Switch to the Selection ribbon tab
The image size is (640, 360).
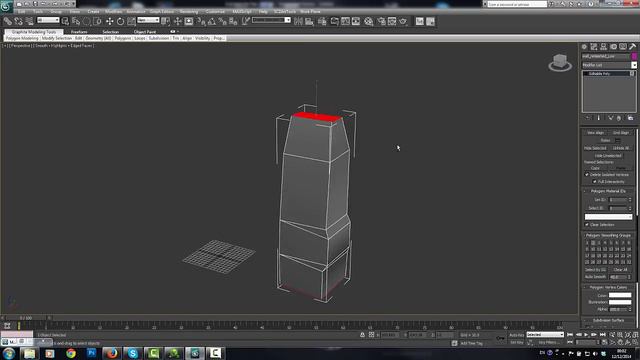[110, 32]
